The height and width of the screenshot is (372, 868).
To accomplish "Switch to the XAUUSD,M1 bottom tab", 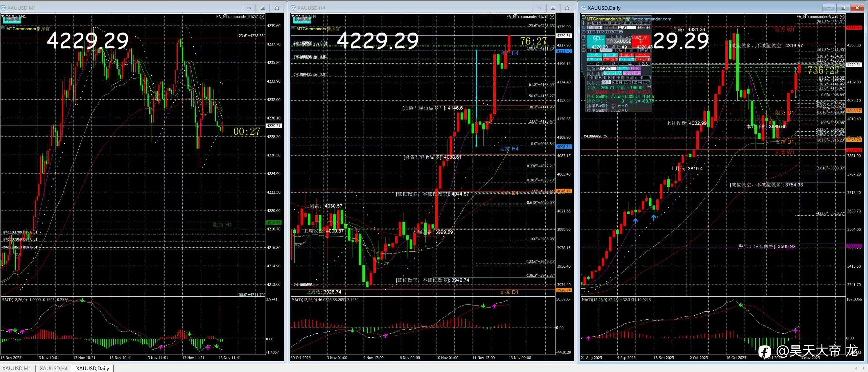I will [17, 368].
